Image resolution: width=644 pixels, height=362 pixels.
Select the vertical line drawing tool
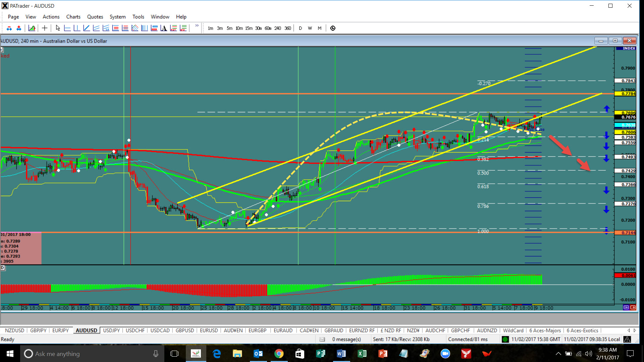click(77, 28)
